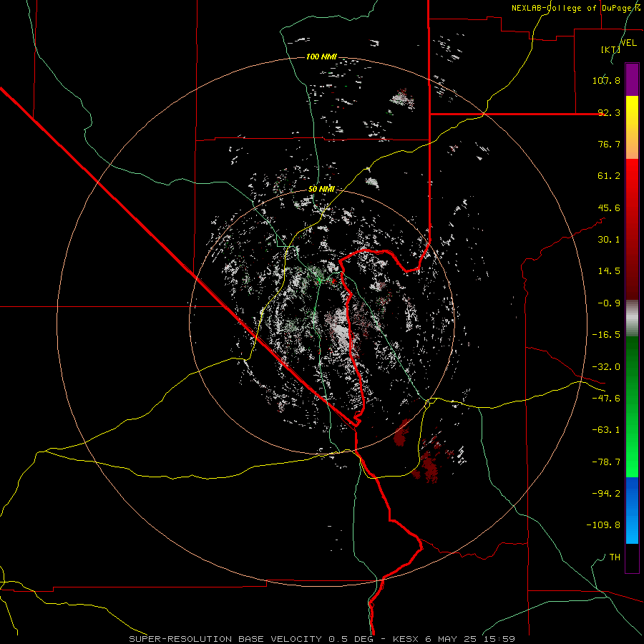The height and width of the screenshot is (644, 644).
Task: Click the -109.8 velocity scale value
Action: pyautogui.click(x=603, y=525)
